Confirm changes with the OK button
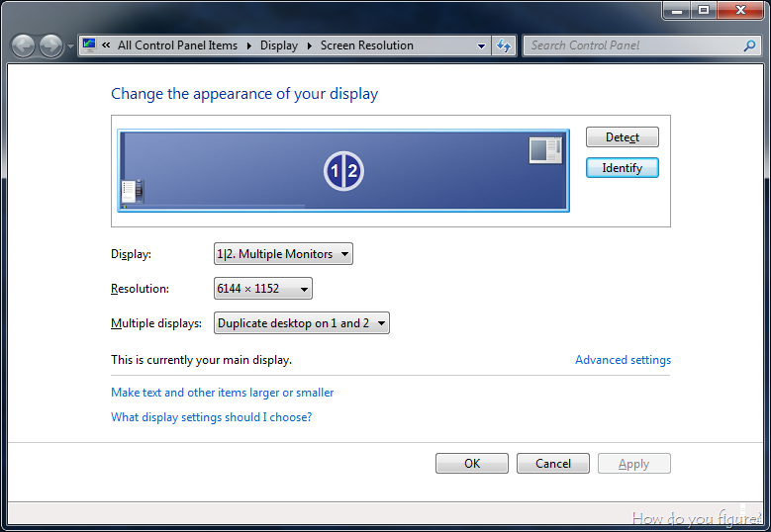Image resolution: width=771 pixels, height=532 pixels. (472, 464)
